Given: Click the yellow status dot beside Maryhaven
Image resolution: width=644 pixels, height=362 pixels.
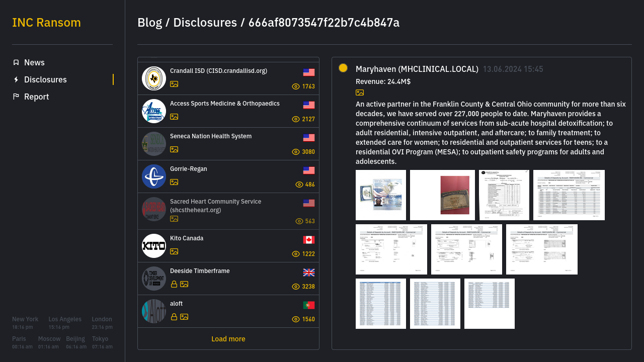Looking at the screenshot, I should [343, 68].
